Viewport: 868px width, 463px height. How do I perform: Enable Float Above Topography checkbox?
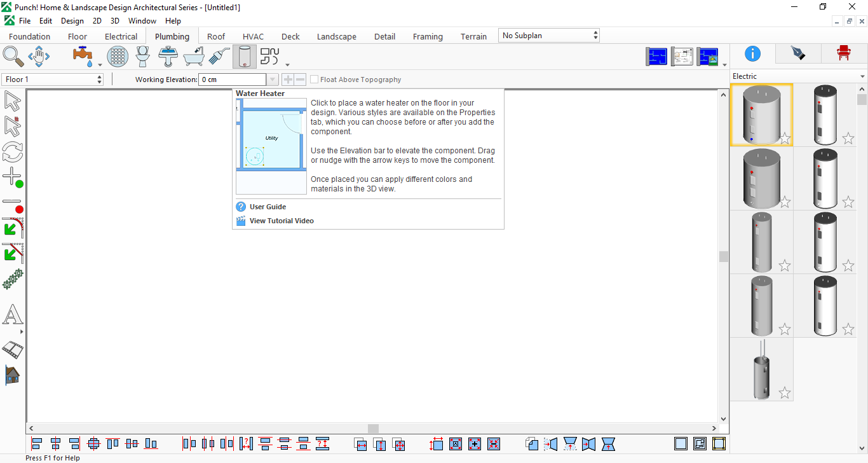pyautogui.click(x=315, y=79)
